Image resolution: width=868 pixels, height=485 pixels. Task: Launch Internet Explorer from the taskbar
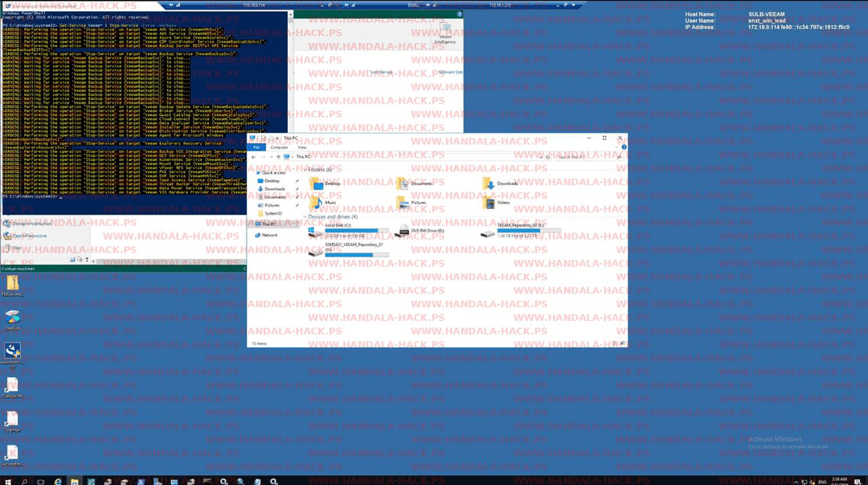(58, 481)
